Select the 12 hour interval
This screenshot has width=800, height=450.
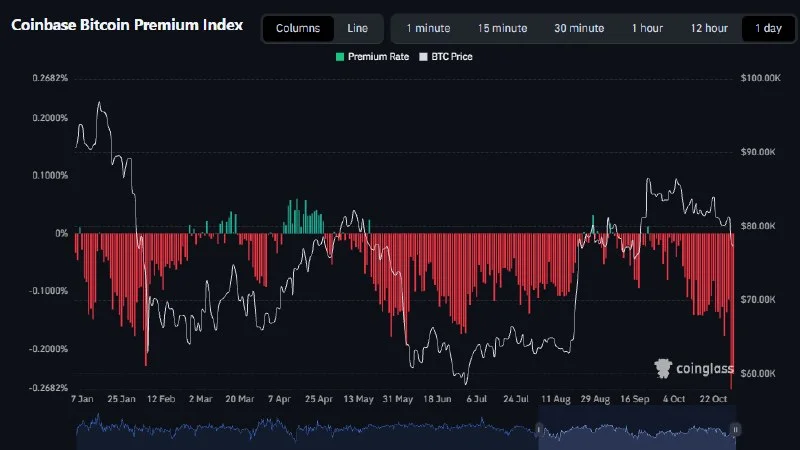click(709, 29)
